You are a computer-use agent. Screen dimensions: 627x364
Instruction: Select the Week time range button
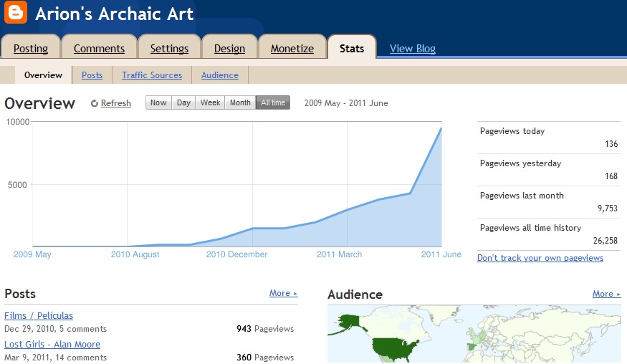[x=210, y=102]
